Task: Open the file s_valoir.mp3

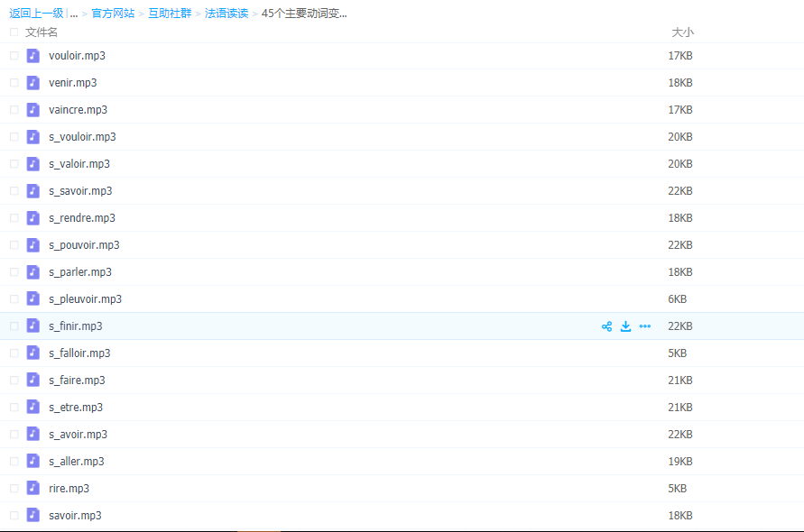Action: [79, 164]
